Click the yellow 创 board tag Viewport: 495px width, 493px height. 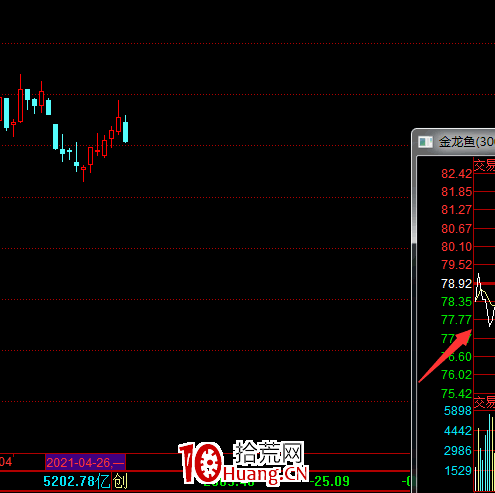point(120,481)
